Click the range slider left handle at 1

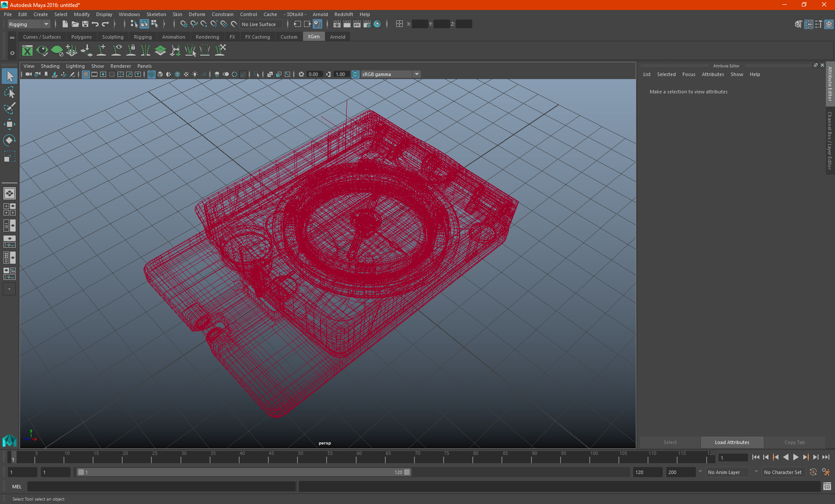tap(81, 472)
